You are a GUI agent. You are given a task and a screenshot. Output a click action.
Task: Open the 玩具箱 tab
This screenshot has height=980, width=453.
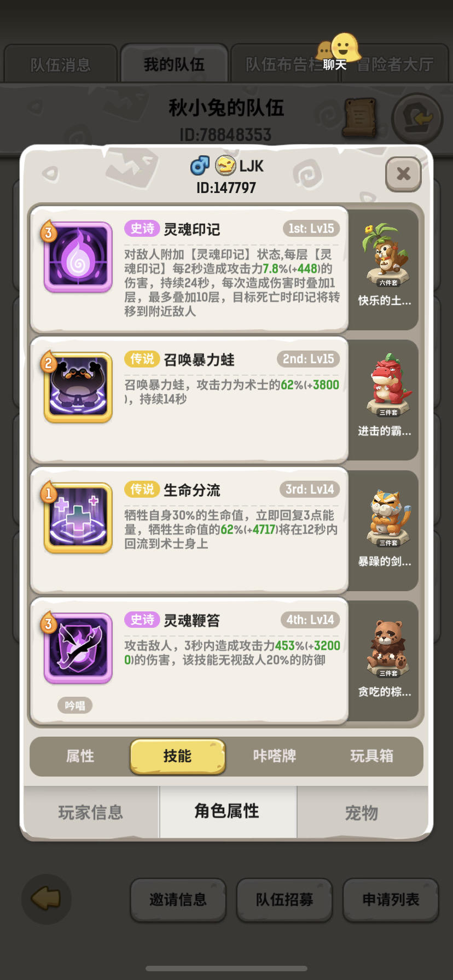click(x=372, y=756)
